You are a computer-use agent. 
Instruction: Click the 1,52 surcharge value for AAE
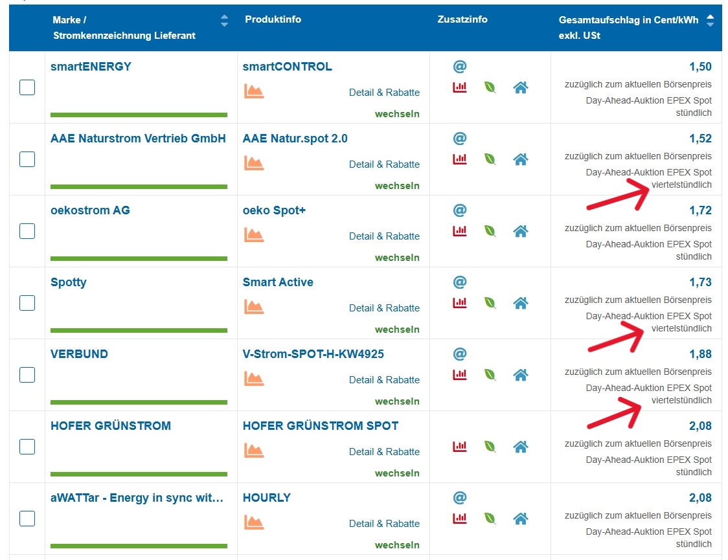click(700, 139)
